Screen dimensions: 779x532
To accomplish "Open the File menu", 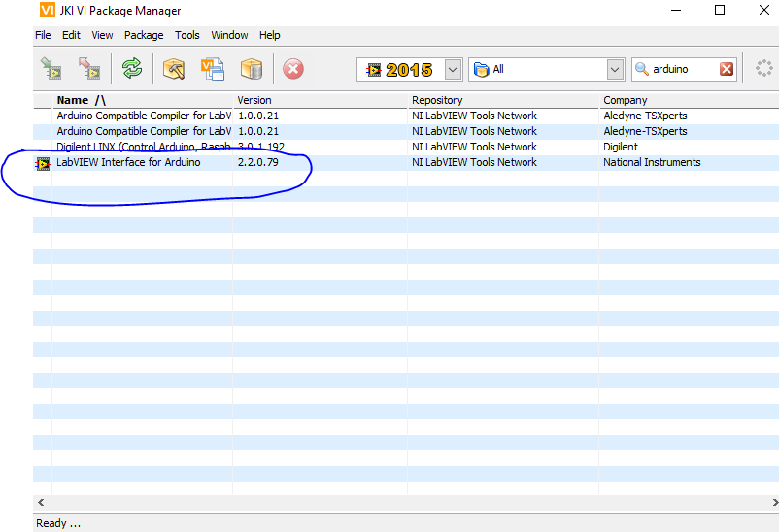I will [x=43, y=35].
